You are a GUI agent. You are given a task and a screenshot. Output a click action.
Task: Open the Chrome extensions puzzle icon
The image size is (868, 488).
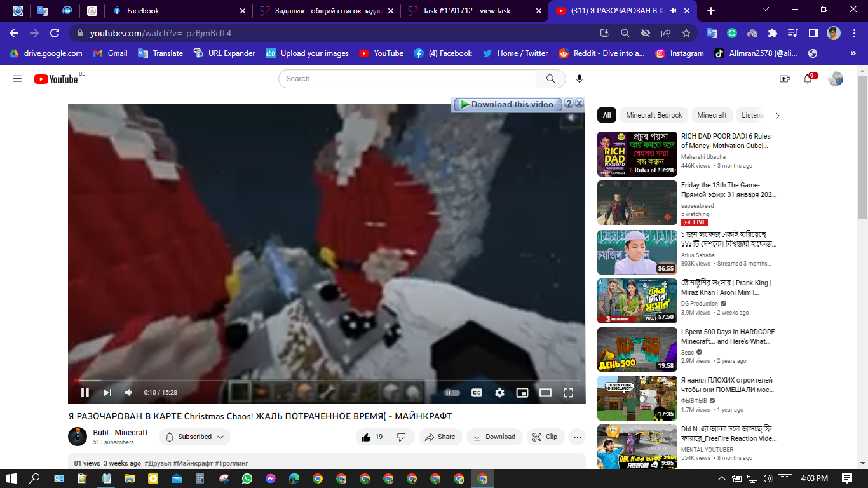tap(773, 33)
